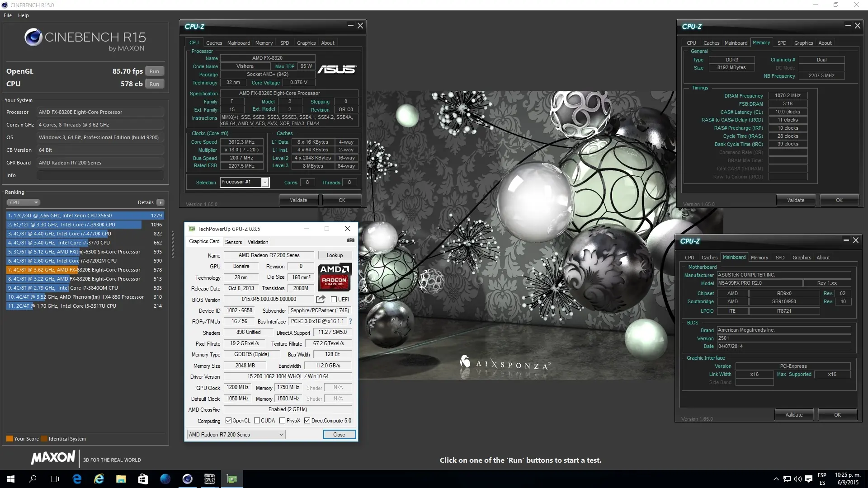Launch Microsoft Edge from taskbar

[77, 479]
